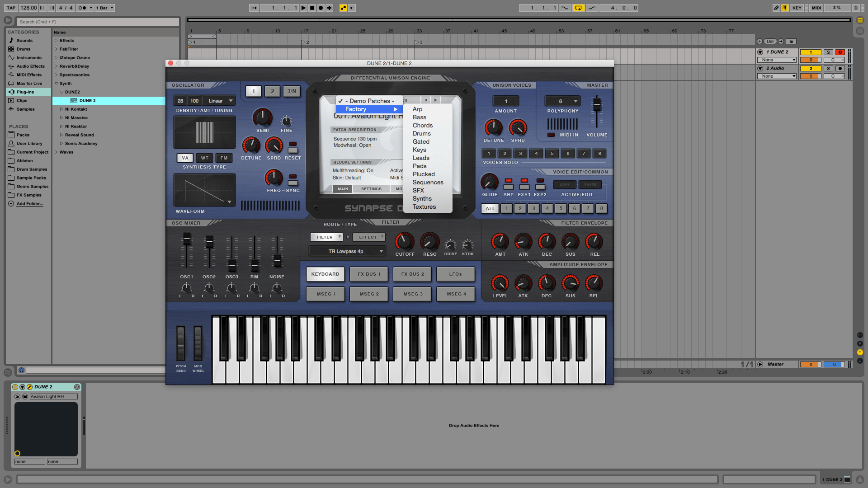Toggle the KEY map mode
This screenshot has width=868, height=488.
pyautogui.click(x=797, y=8)
